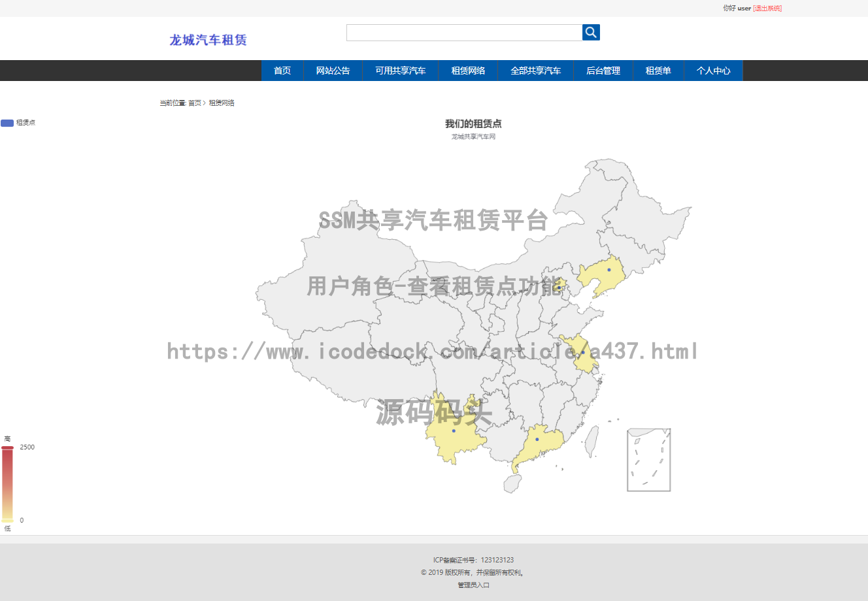Click the 2500 handle of the visual map slider

pyautogui.click(x=7, y=447)
